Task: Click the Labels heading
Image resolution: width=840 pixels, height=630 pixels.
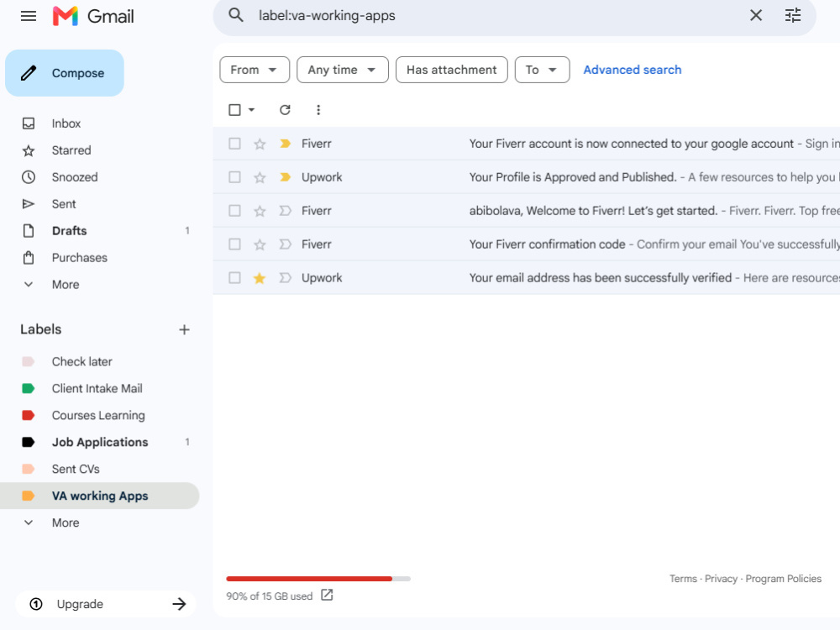Action: tap(40, 329)
